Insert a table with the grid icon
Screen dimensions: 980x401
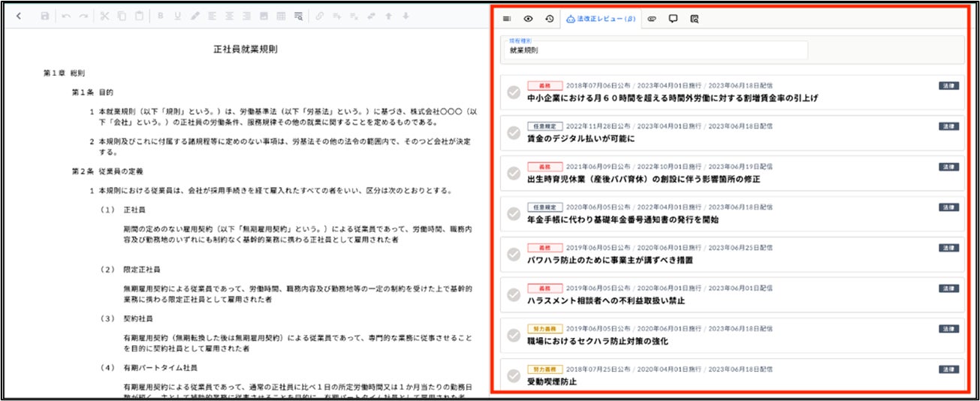tap(281, 16)
